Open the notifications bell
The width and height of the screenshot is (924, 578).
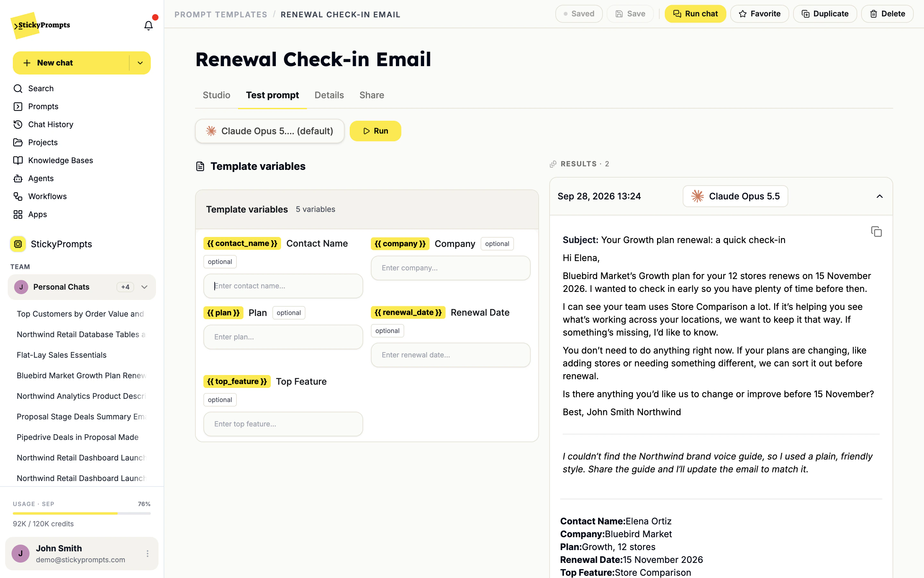click(x=148, y=25)
